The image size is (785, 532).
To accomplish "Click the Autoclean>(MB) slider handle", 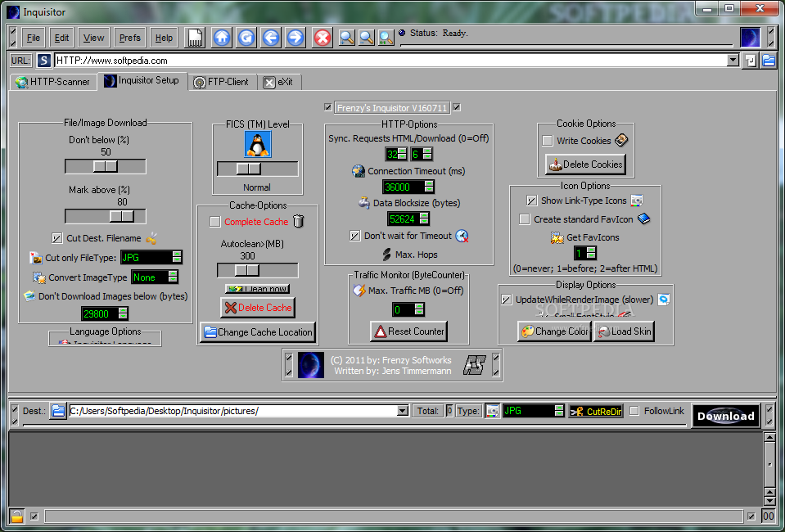I will [247, 270].
